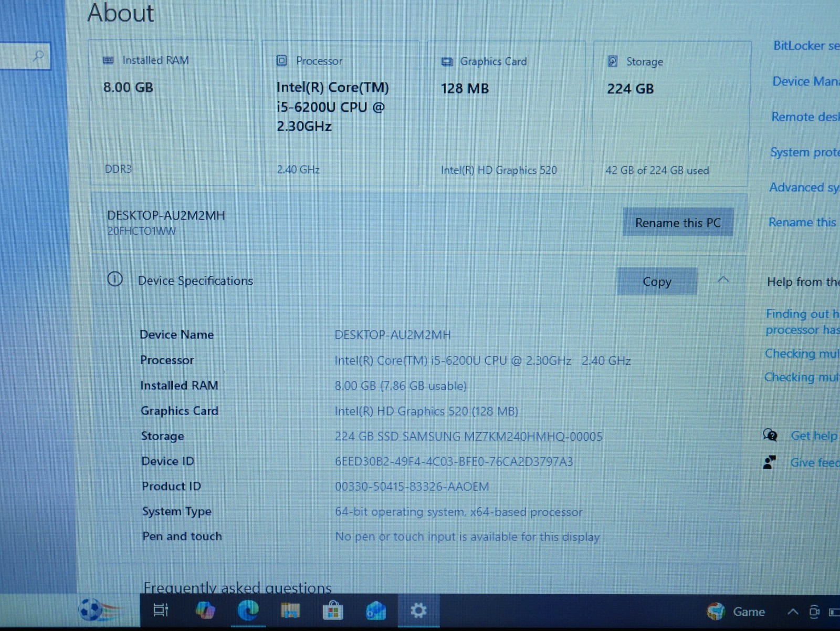Click the Rename this PC sidebar link
The image size is (840, 631).
pyautogui.click(x=802, y=222)
